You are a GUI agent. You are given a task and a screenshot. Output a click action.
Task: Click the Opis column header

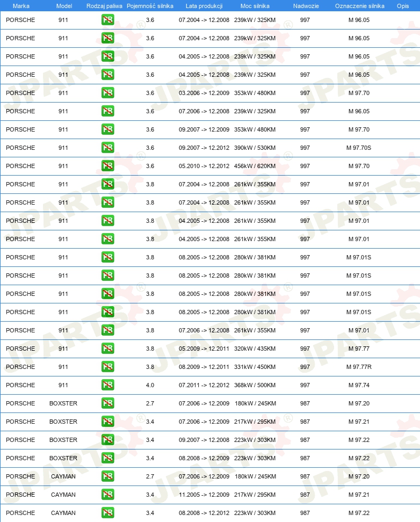[403, 6]
